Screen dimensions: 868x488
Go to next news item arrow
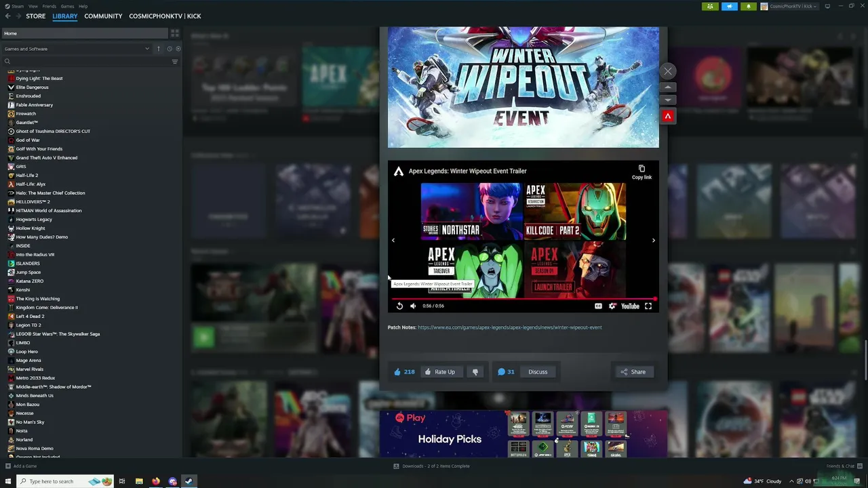[x=668, y=100]
